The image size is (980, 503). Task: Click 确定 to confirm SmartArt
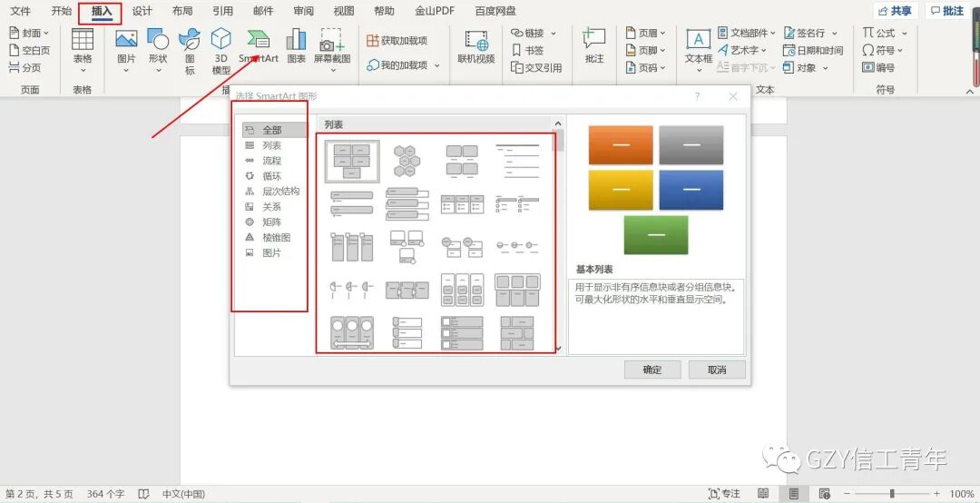652,370
